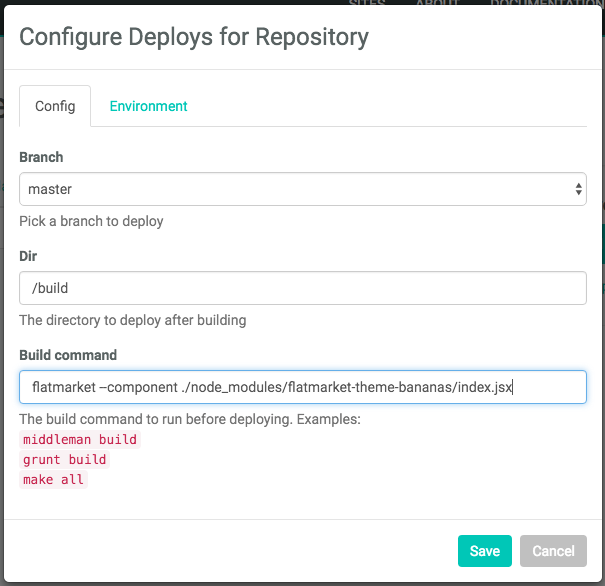
Task: Click the 'grunt build' example code
Action: (64, 460)
